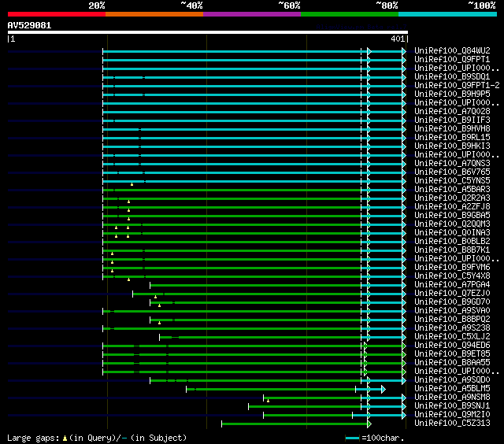Open the UniRef100_B9ET85 hit

click(x=452, y=354)
